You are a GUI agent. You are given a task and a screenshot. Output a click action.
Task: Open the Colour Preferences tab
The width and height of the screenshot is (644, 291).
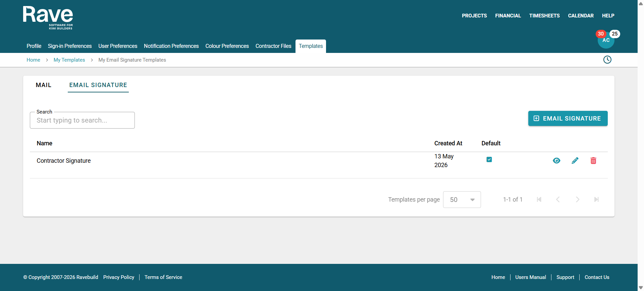tap(227, 46)
